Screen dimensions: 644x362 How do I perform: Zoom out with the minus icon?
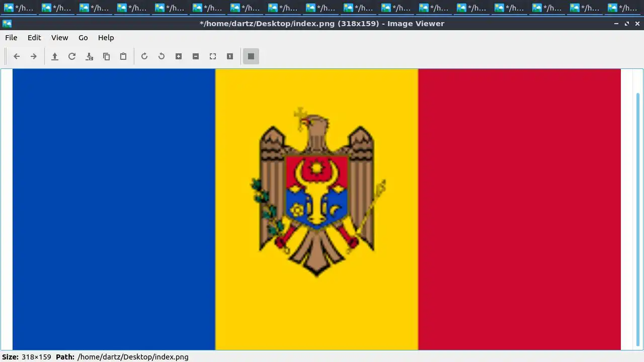[196, 56]
